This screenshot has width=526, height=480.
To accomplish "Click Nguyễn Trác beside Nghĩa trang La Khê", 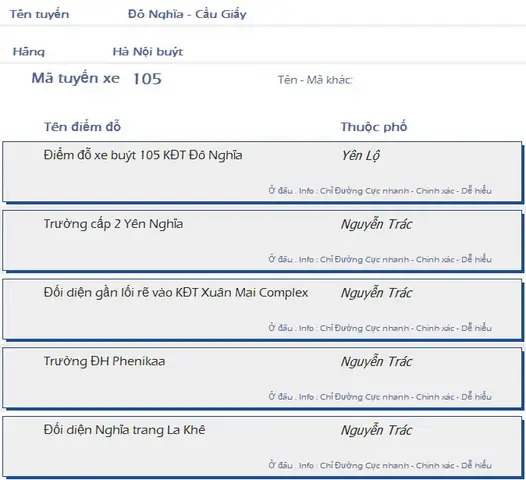I will point(376,430).
